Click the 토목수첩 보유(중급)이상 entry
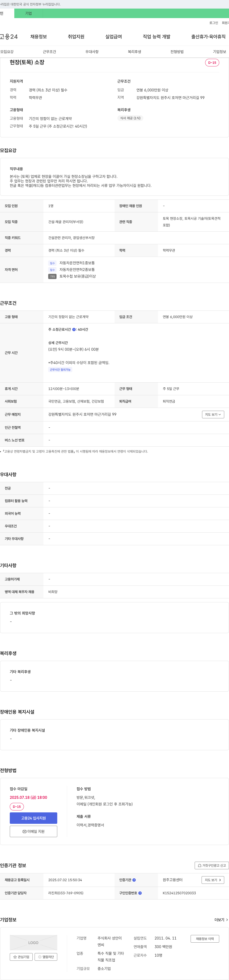The image size is (229, 980). point(78,276)
